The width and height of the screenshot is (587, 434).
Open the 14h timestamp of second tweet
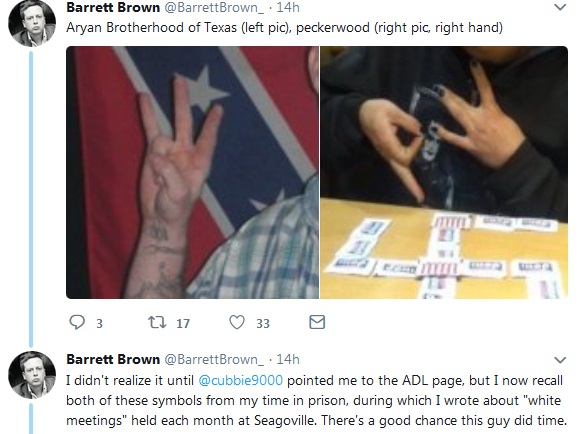click(x=288, y=359)
